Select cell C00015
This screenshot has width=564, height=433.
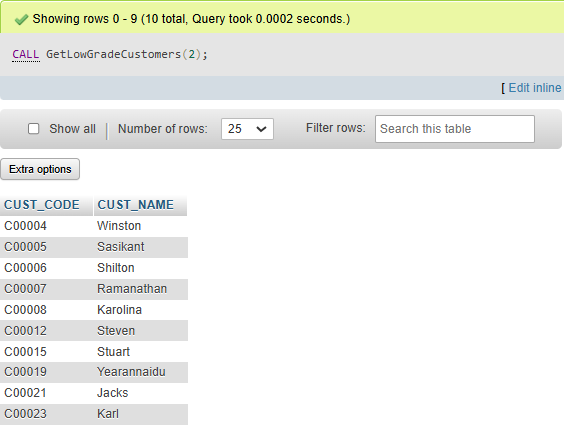coord(26,351)
